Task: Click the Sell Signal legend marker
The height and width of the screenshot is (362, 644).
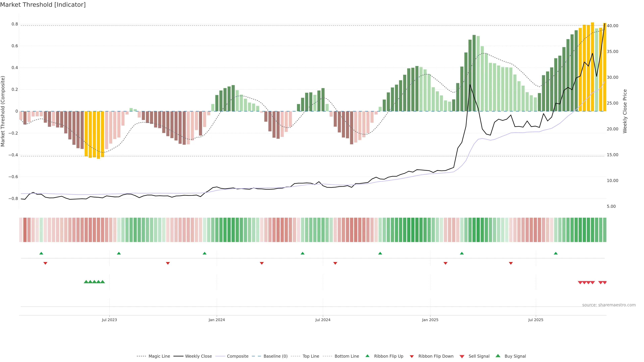Action: click(462, 356)
